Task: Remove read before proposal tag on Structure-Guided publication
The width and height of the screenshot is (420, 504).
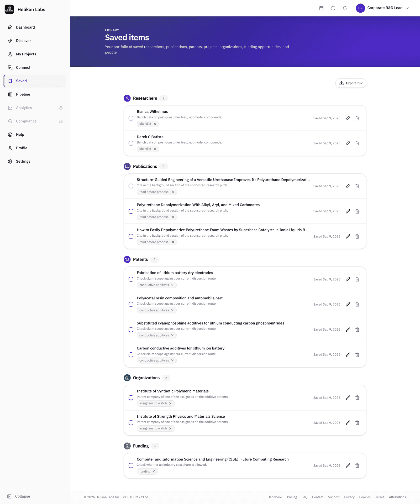Action: pyautogui.click(x=173, y=192)
